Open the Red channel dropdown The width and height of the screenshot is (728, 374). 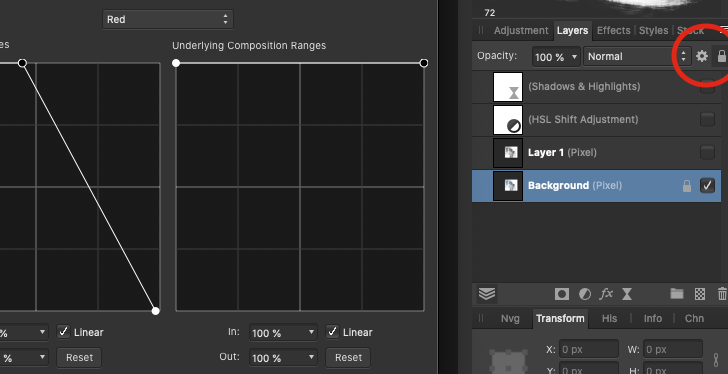pos(168,19)
